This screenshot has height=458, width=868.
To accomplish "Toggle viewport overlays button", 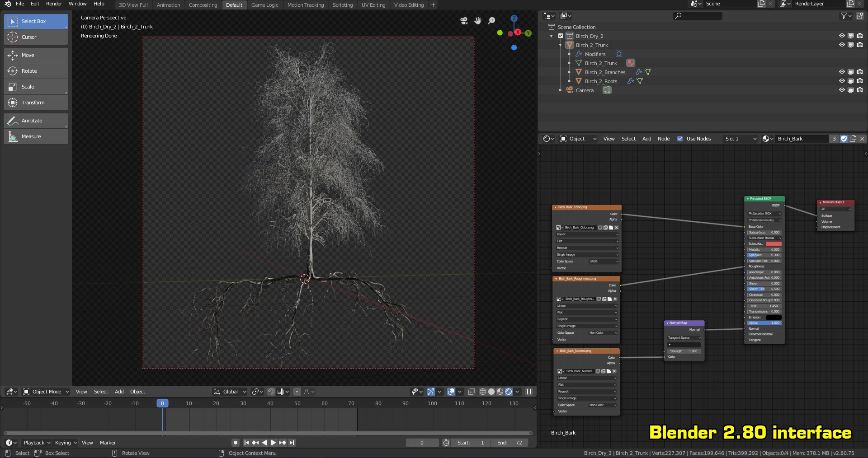I will (451, 392).
